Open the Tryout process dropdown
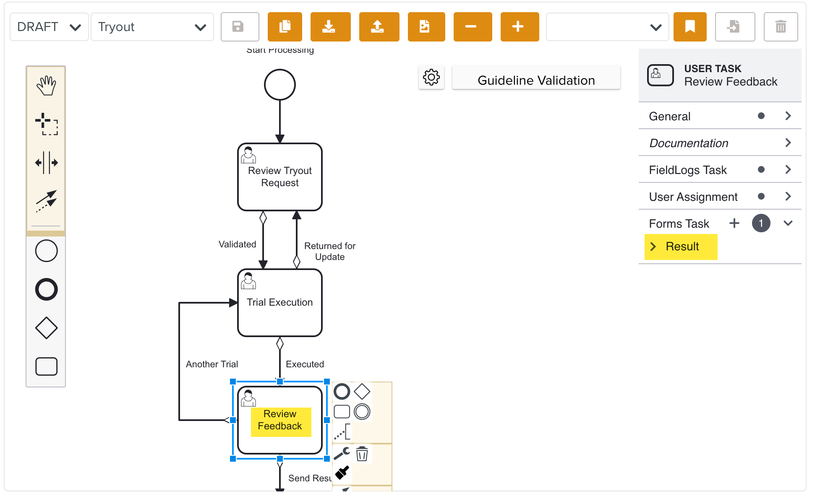 coord(152,27)
